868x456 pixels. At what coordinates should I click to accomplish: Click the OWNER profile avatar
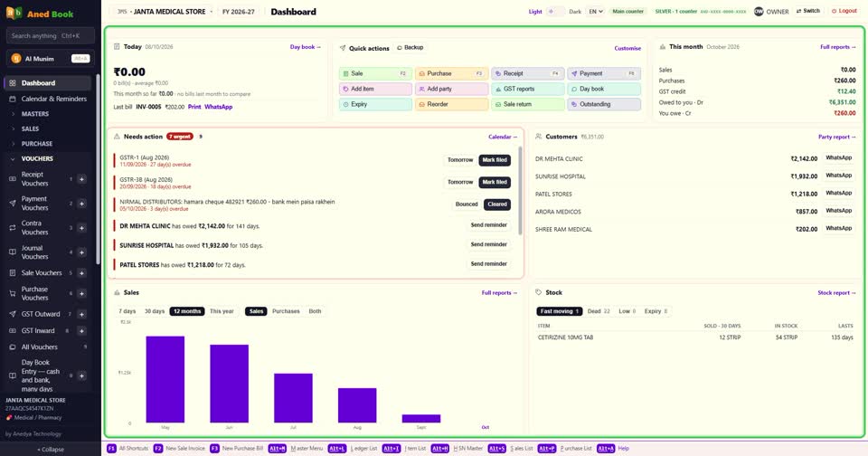(x=759, y=11)
